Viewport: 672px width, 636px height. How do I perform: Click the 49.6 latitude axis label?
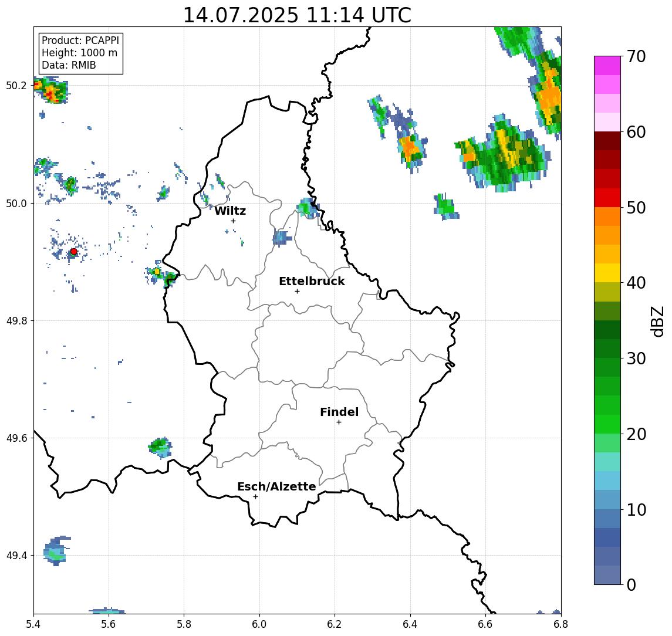point(16,438)
